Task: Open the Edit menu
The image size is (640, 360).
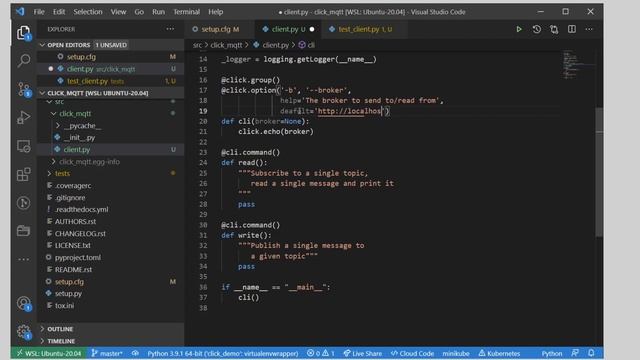Action: pyautogui.click(x=59, y=12)
